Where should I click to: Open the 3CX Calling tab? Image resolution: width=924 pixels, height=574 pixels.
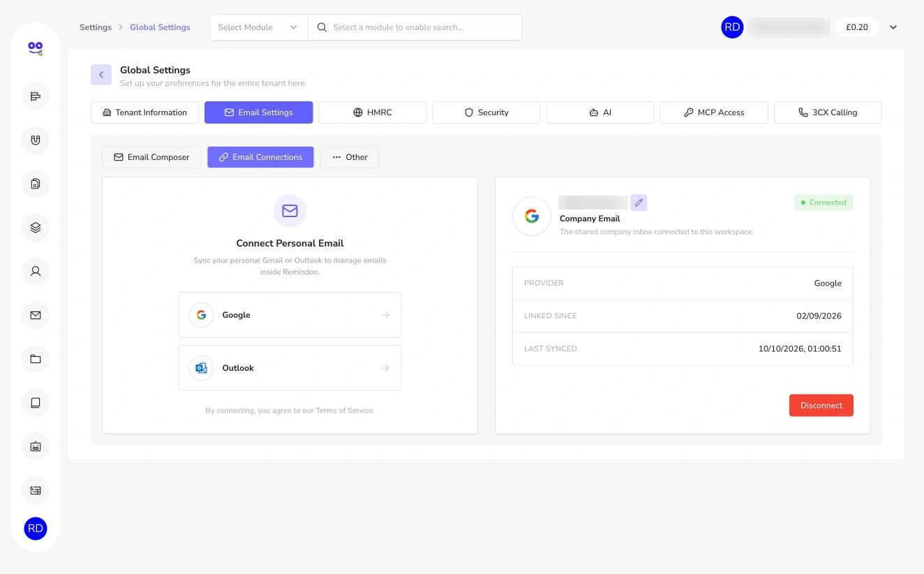828,112
